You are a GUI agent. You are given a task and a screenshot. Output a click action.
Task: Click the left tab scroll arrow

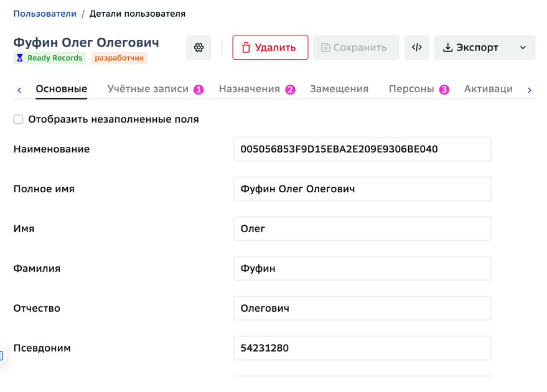coord(19,90)
